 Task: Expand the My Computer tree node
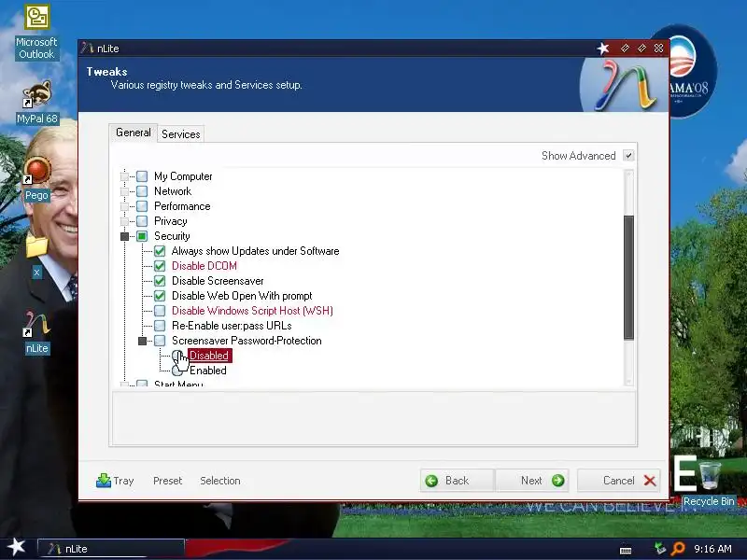(x=124, y=176)
